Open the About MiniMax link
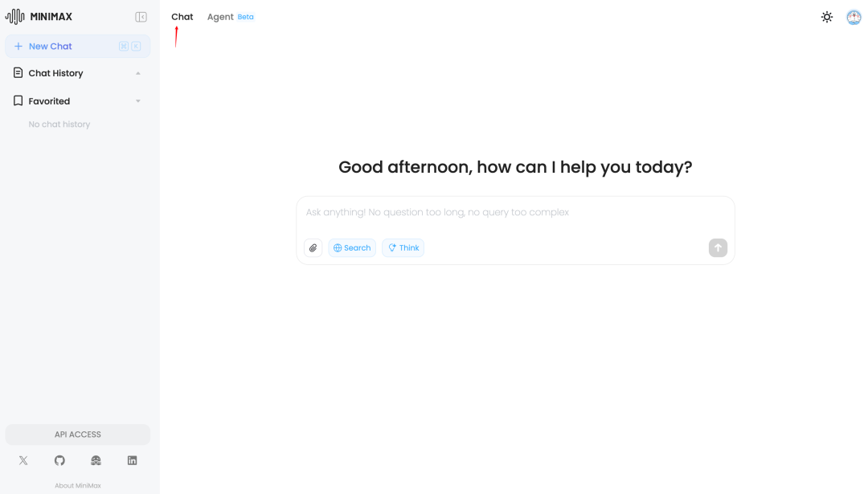 [x=78, y=486]
